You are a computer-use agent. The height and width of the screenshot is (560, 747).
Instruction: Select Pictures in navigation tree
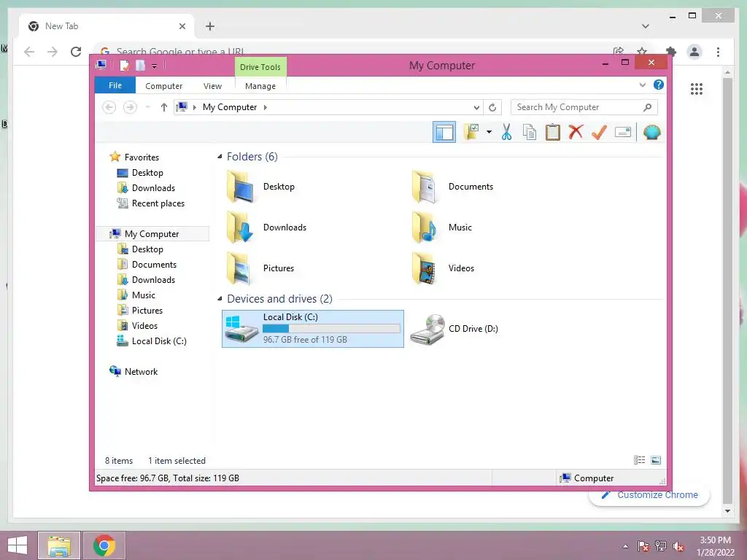point(147,310)
